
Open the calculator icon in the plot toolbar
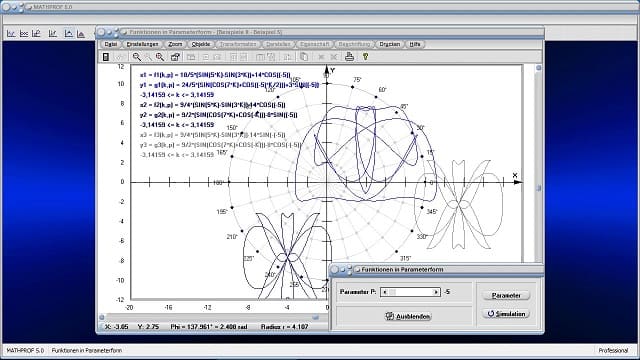tap(106, 57)
